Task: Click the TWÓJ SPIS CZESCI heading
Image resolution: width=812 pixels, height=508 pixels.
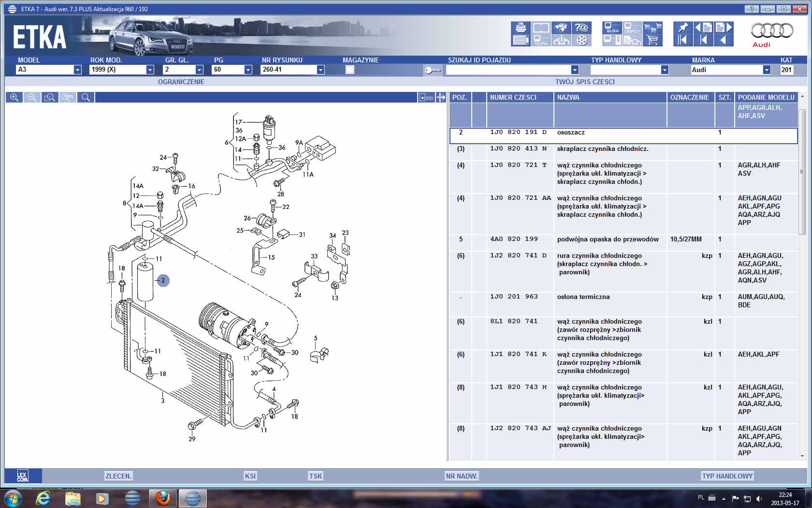Action: [x=585, y=82]
